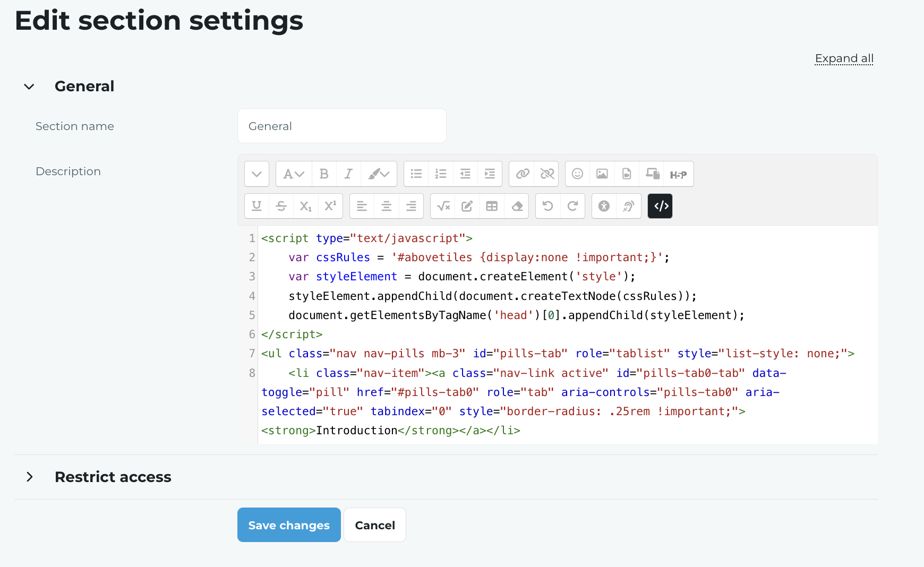Open the equation editor
This screenshot has width=924, height=567.
pyautogui.click(x=443, y=206)
